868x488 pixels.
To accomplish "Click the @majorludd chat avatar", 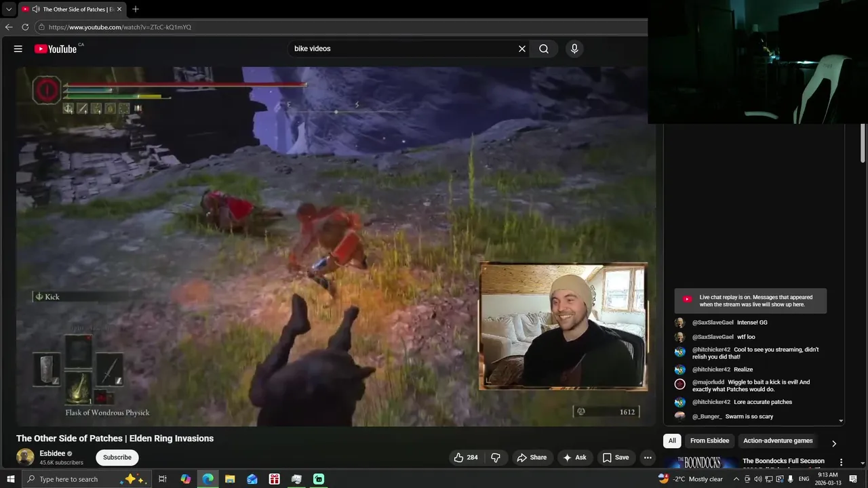I will tap(679, 384).
